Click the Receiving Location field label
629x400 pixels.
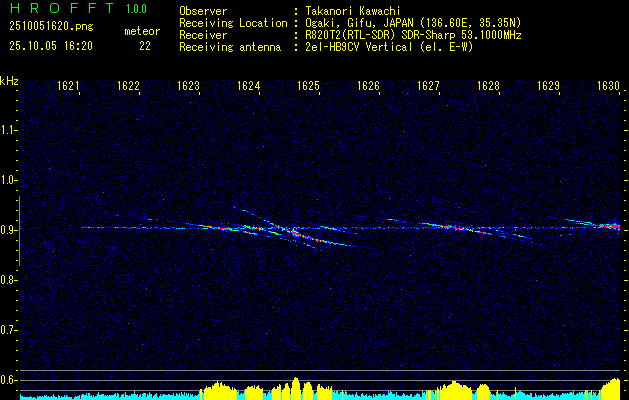pyautogui.click(x=233, y=23)
